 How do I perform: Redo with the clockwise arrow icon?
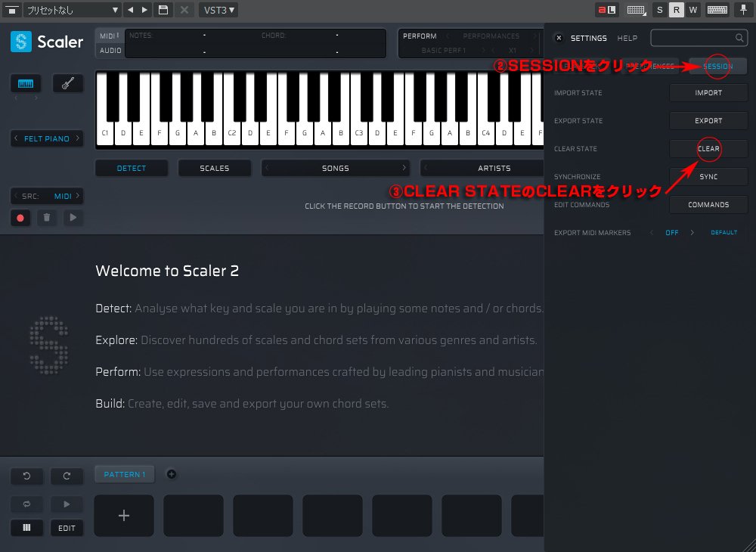click(67, 476)
